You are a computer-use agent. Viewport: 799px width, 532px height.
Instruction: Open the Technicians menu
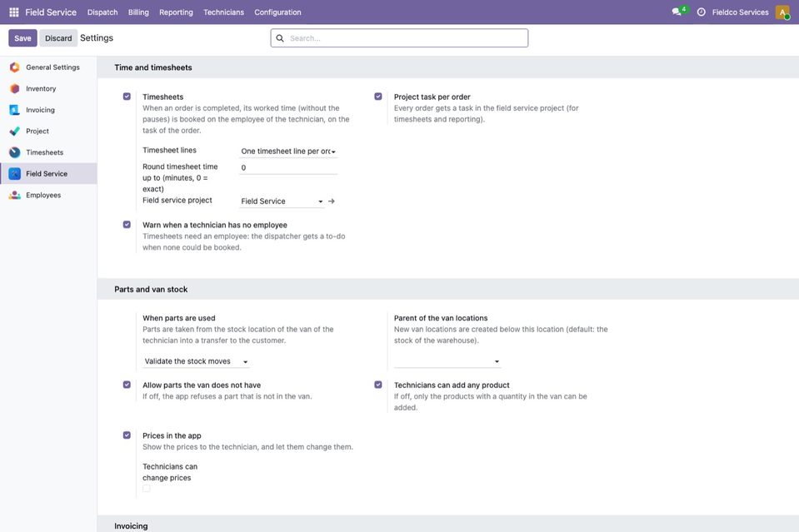(223, 12)
